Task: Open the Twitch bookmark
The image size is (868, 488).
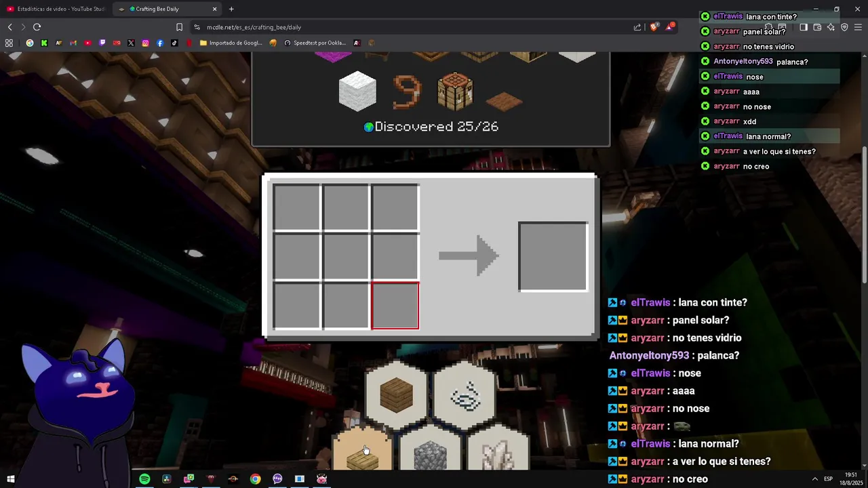Action: click(102, 43)
